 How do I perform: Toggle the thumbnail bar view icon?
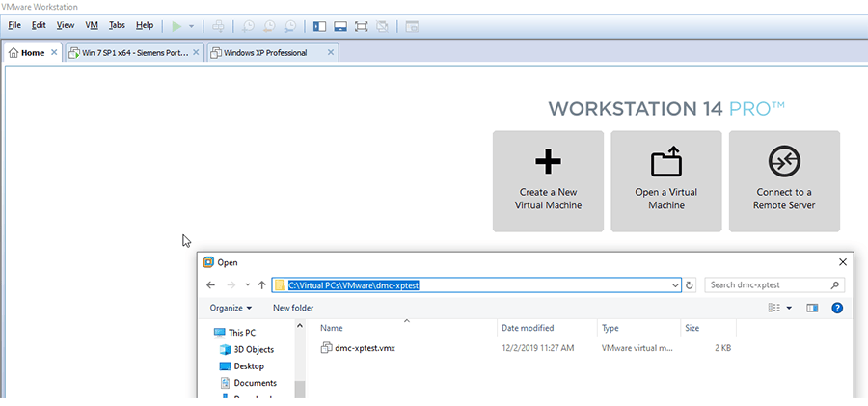point(340,26)
